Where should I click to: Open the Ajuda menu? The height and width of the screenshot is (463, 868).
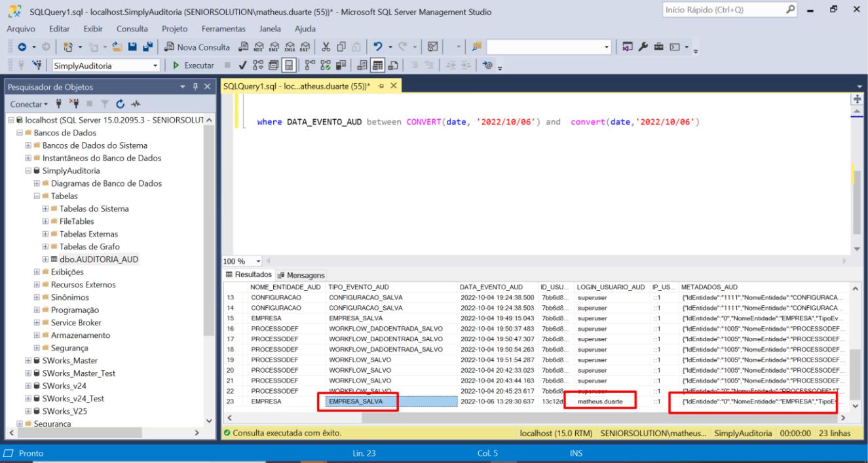pyautogui.click(x=305, y=29)
